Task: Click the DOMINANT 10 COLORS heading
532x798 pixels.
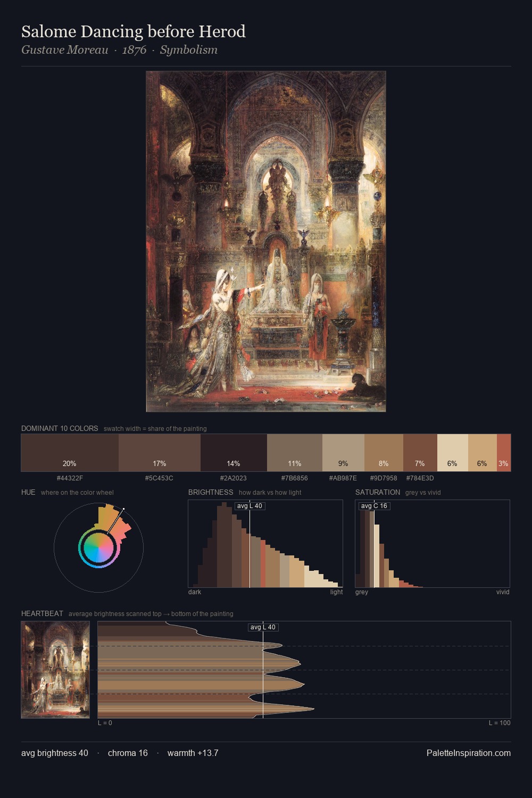Action: point(60,428)
